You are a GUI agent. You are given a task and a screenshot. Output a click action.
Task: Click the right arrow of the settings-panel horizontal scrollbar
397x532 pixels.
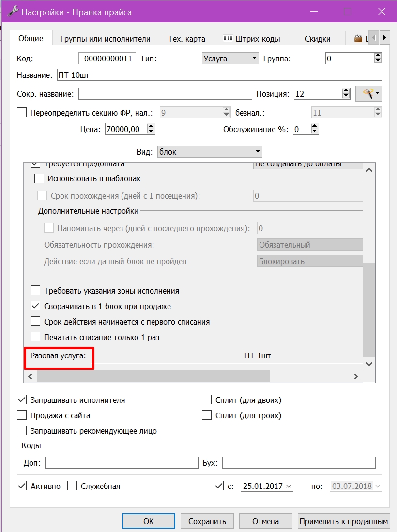pos(356,376)
